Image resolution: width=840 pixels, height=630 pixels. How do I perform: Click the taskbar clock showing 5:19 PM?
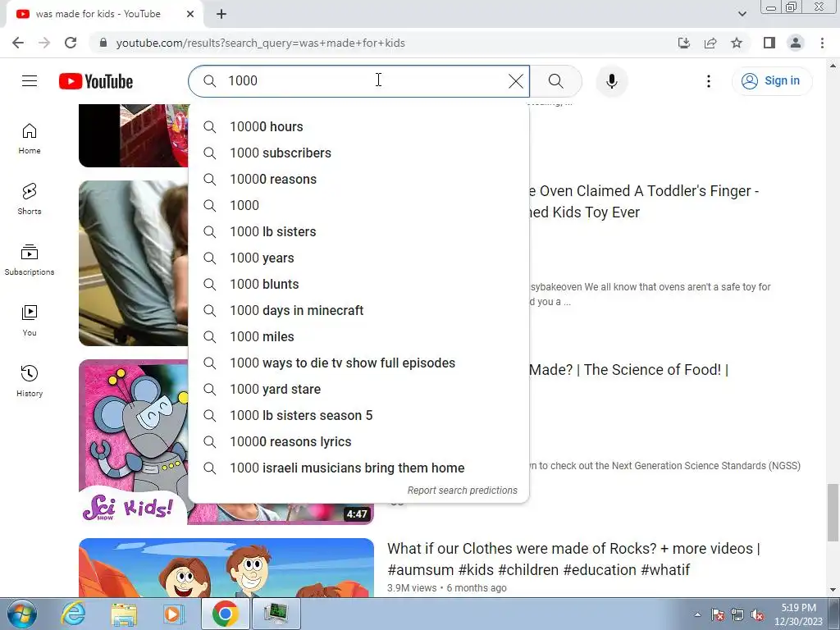coord(798,614)
